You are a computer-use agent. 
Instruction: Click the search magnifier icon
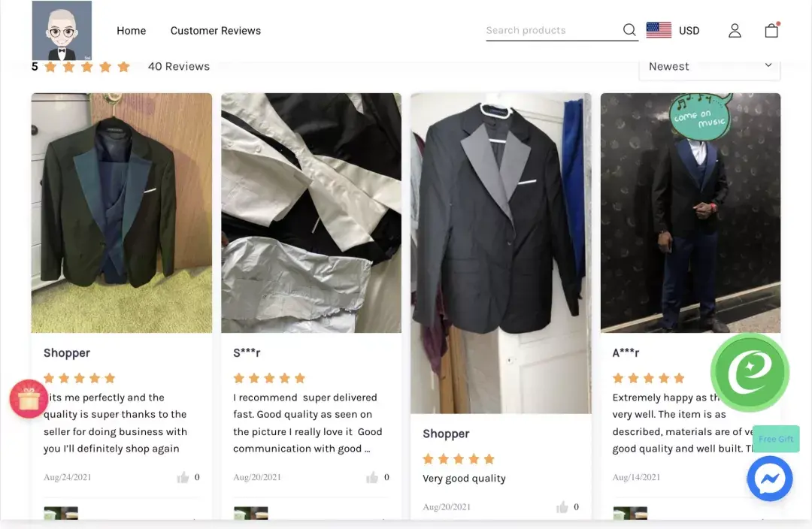click(629, 30)
